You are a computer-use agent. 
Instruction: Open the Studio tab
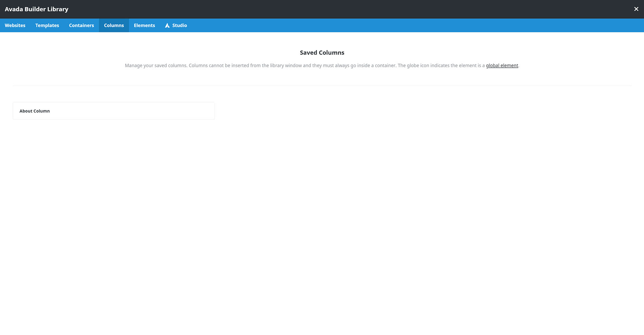[x=176, y=25]
